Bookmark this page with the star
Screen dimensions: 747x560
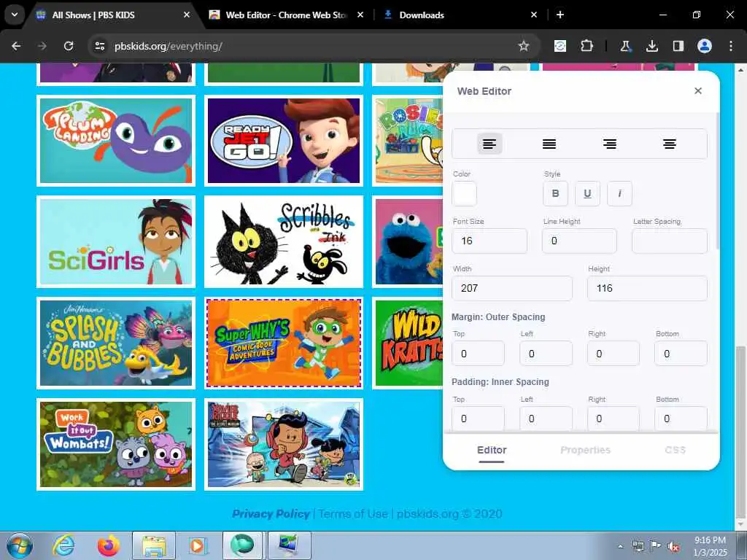tap(524, 46)
